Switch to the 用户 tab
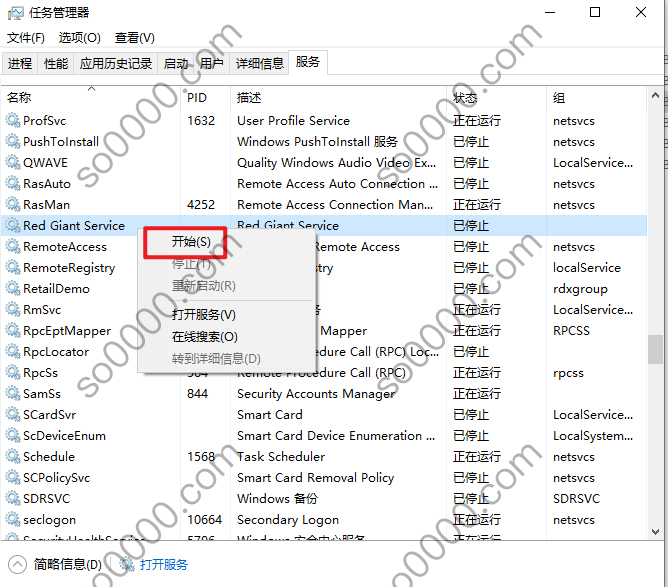Viewport: 668px width, 587px height. [x=212, y=63]
